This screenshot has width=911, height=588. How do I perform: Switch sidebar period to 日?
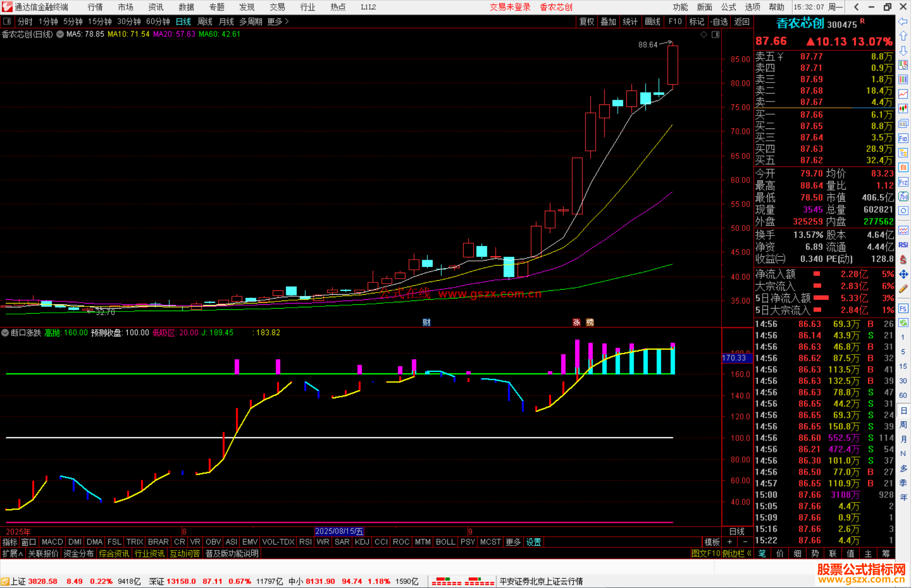click(x=903, y=410)
